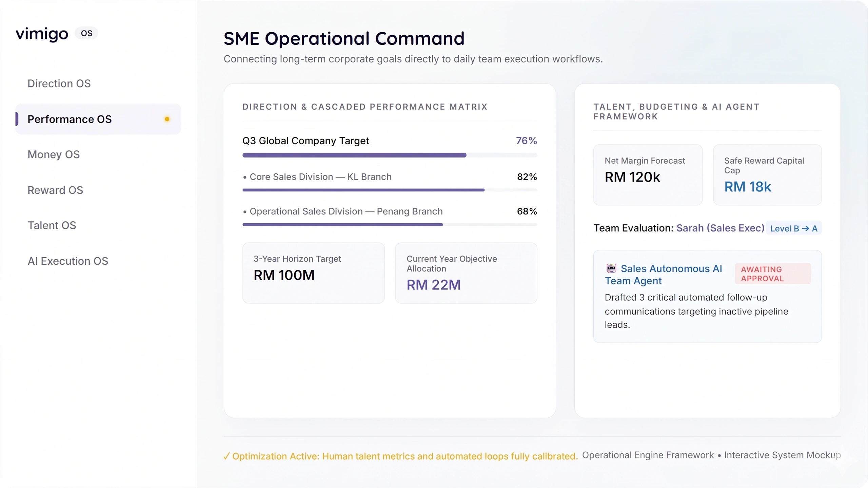Click the Penang Branch progress bar
868x488 pixels.
(390, 225)
